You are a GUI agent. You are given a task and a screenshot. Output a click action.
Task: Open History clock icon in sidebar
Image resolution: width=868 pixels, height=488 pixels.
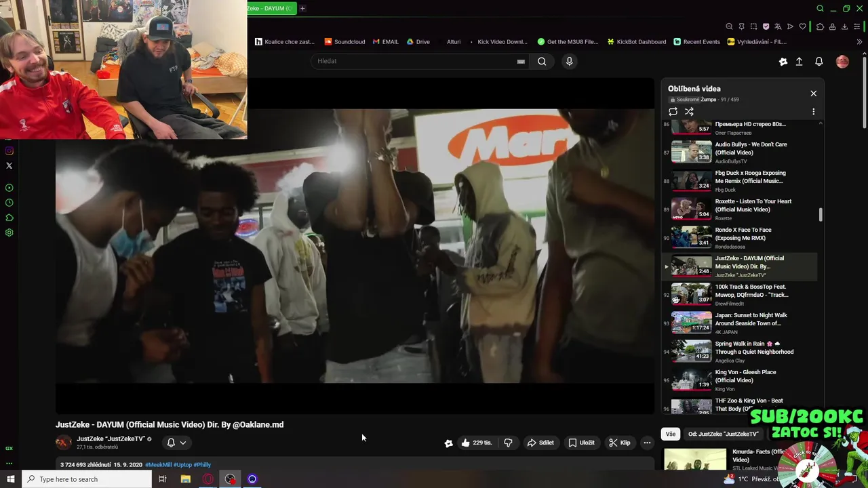9,203
